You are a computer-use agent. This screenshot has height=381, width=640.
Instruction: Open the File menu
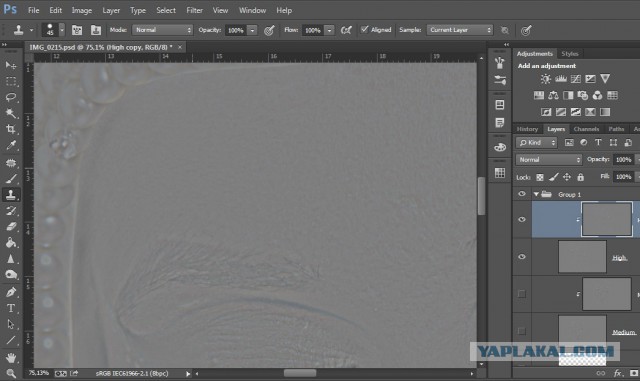pyautogui.click(x=33, y=10)
